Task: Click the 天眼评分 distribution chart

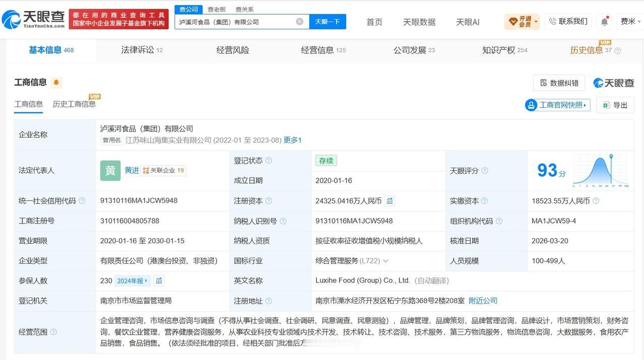Action: tap(601, 171)
